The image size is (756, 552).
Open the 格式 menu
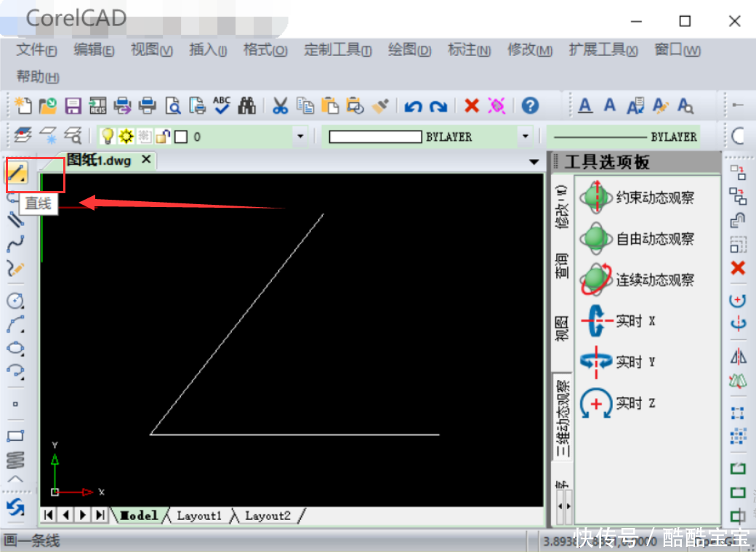265,49
